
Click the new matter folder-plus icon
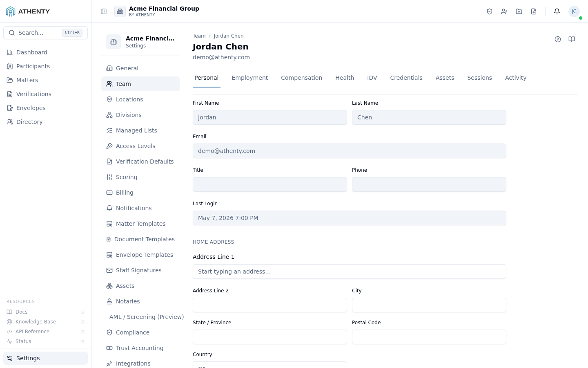point(519,11)
